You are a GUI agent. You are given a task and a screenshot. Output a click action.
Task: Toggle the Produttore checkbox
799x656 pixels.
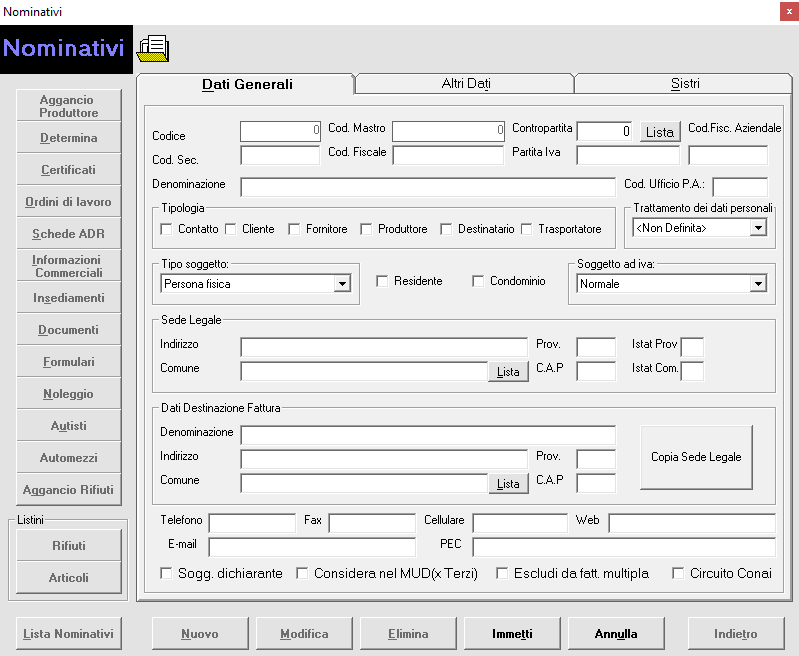[366, 229]
